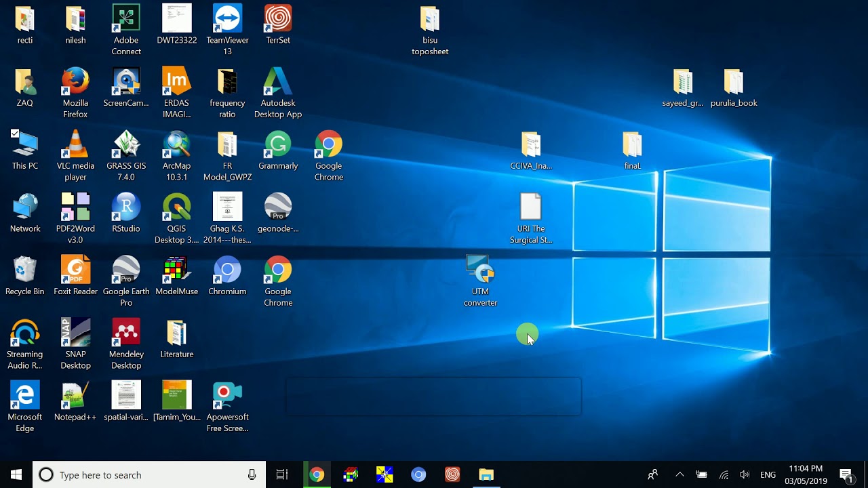Open Chromium from the taskbar

[418, 474]
